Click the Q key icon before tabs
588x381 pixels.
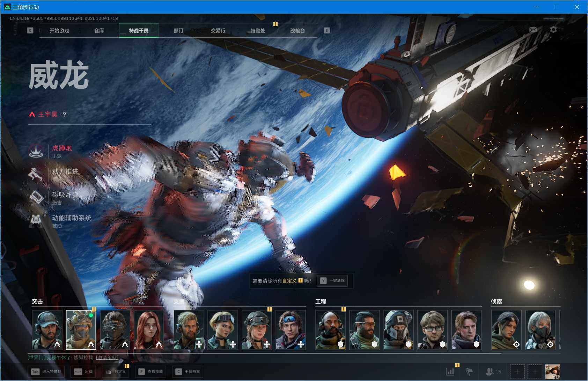[x=30, y=30]
